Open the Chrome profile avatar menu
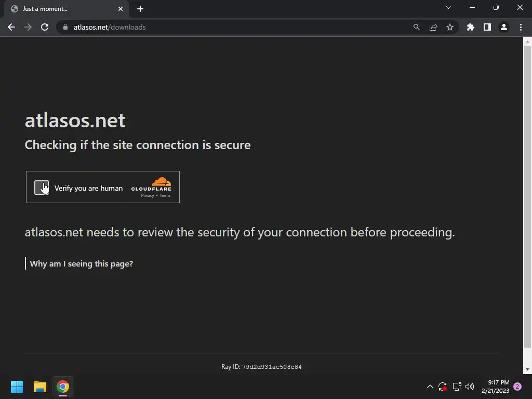This screenshot has height=399, width=532. (x=504, y=27)
